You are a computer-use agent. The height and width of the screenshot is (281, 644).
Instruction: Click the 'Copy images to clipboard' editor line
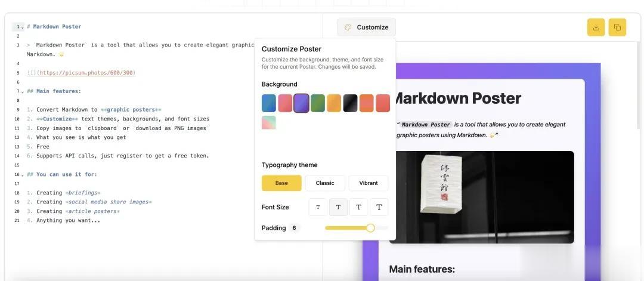[118, 128]
